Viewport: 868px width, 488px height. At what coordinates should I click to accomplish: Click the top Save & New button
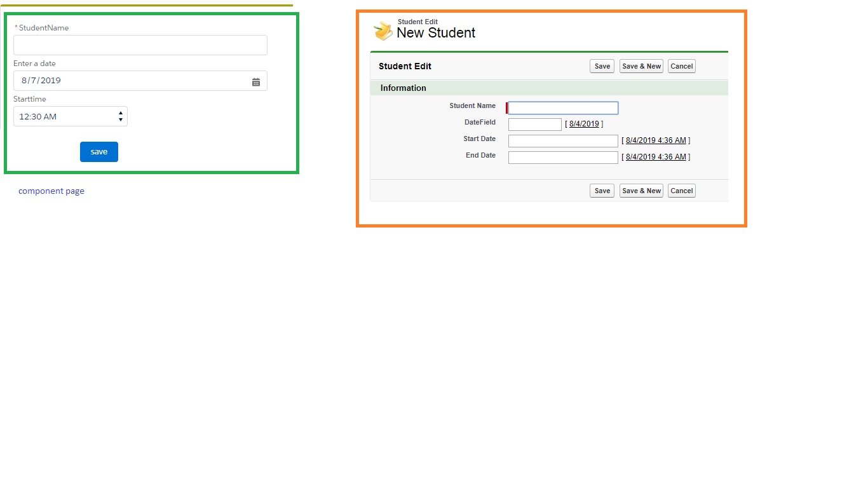tap(641, 66)
